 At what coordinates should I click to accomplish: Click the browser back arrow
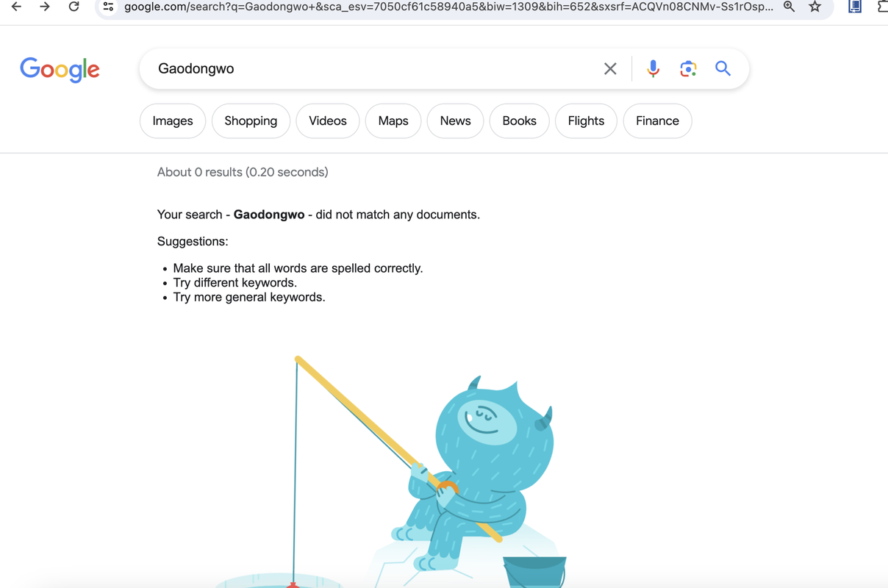click(16, 7)
